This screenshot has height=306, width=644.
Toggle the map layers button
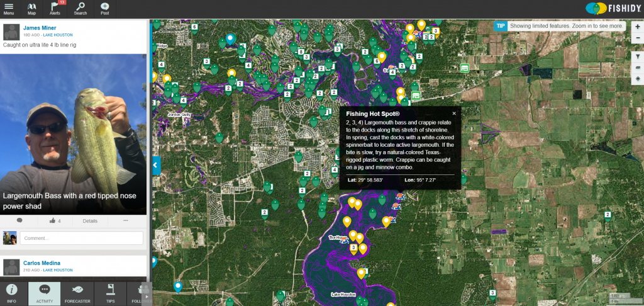[638, 67]
